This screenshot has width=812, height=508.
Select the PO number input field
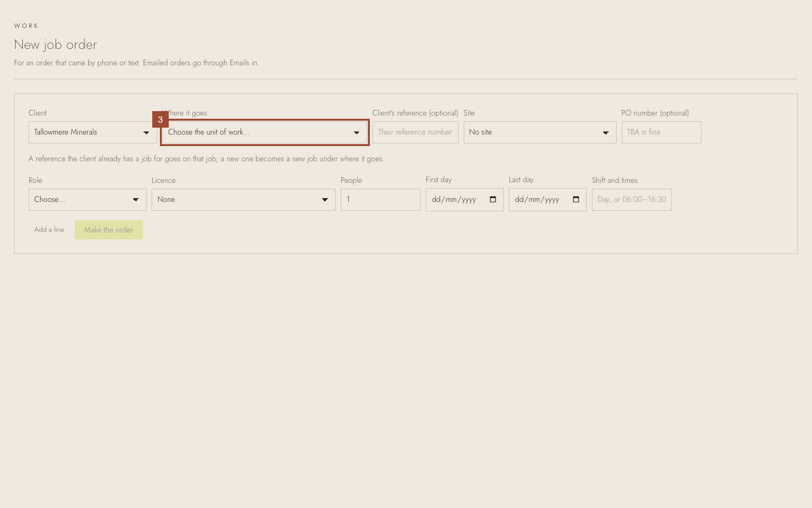pyautogui.click(x=662, y=132)
